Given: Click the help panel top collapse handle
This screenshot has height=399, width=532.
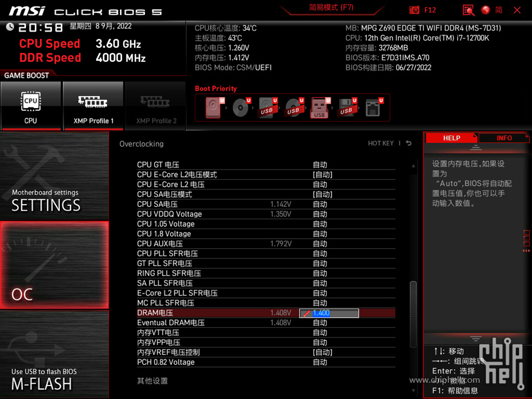Looking at the screenshot, I should 476,147.
